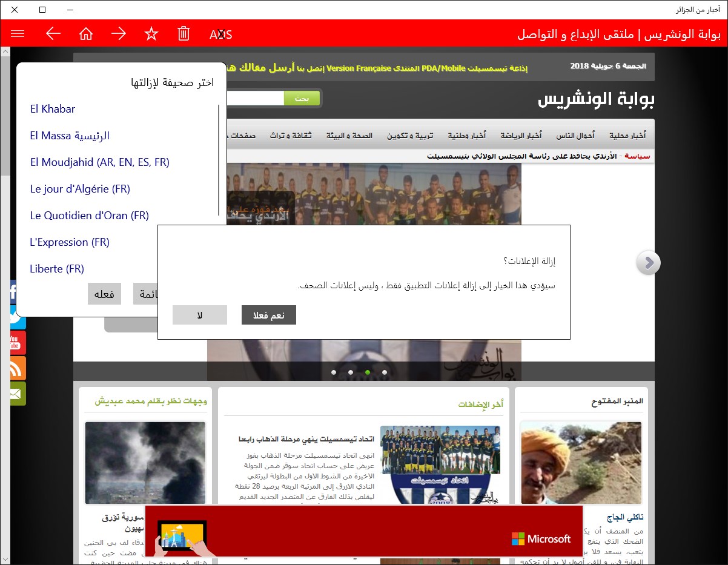Click the ADS remove-ads icon
This screenshot has height=565, width=728.
point(221,35)
